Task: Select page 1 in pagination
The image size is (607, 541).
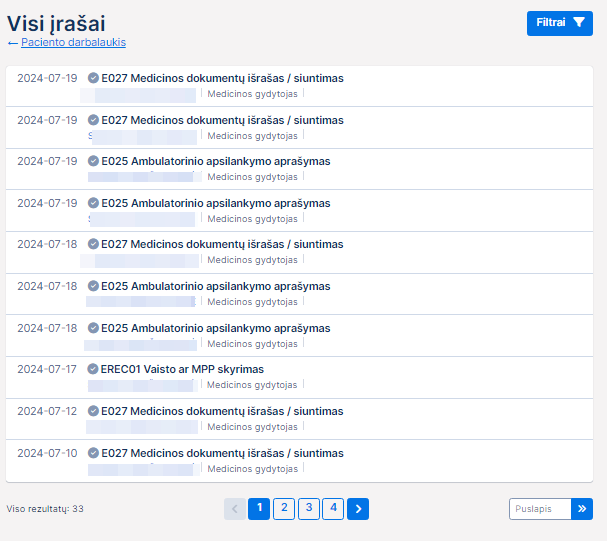Action: click(x=259, y=509)
